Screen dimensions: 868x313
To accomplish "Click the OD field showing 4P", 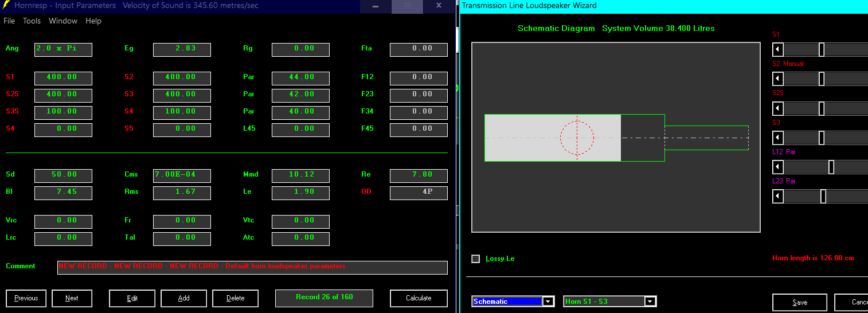I will pos(419,193).
